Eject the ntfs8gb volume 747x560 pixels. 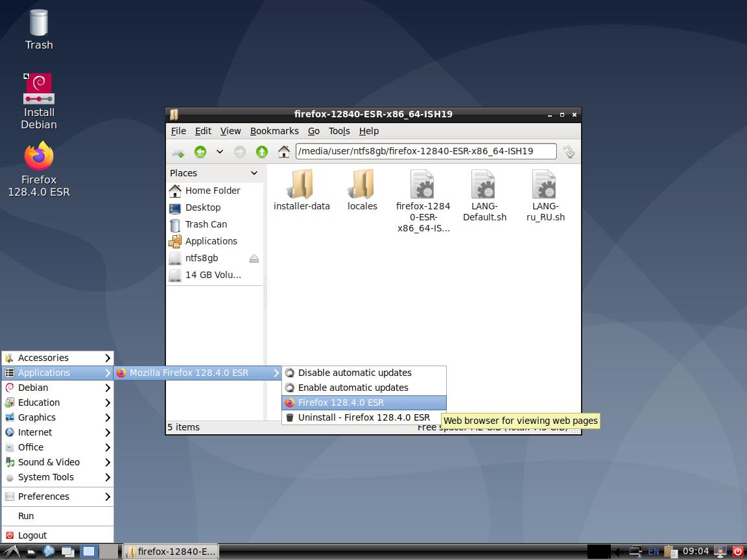point(254,259)
